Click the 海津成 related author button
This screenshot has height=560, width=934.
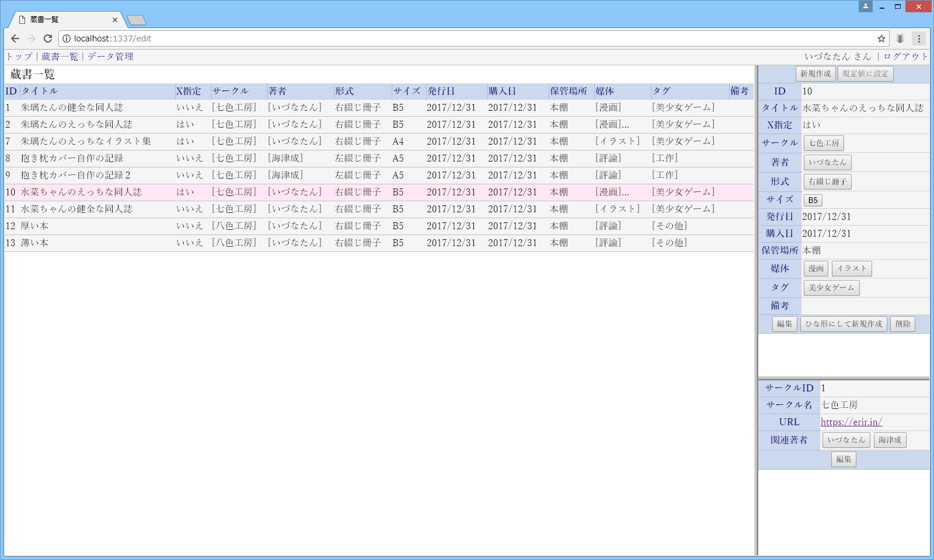[x=890, y=440]
